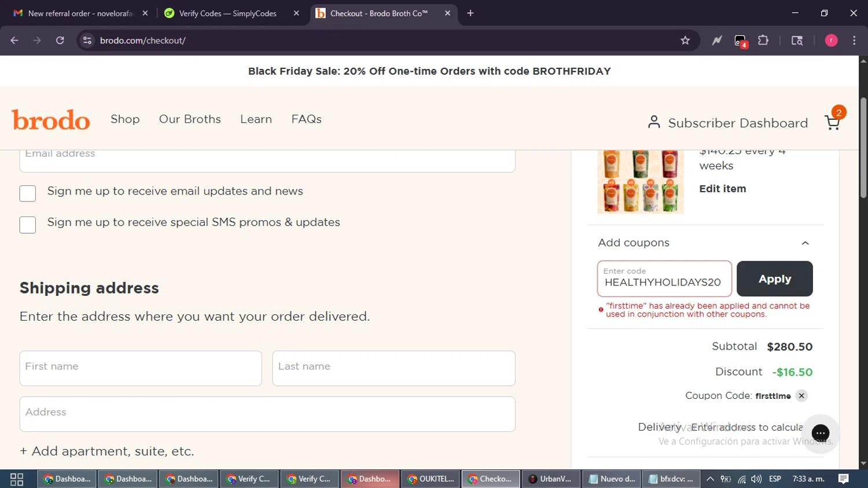Open bfxdcv taskbar window

[x=671, y=479]
